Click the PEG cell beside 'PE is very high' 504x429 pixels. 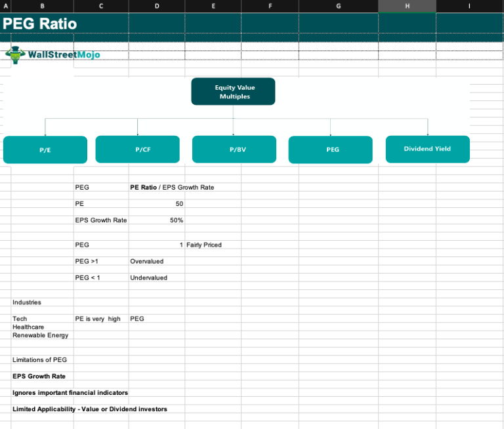click(x=157, y=319)
